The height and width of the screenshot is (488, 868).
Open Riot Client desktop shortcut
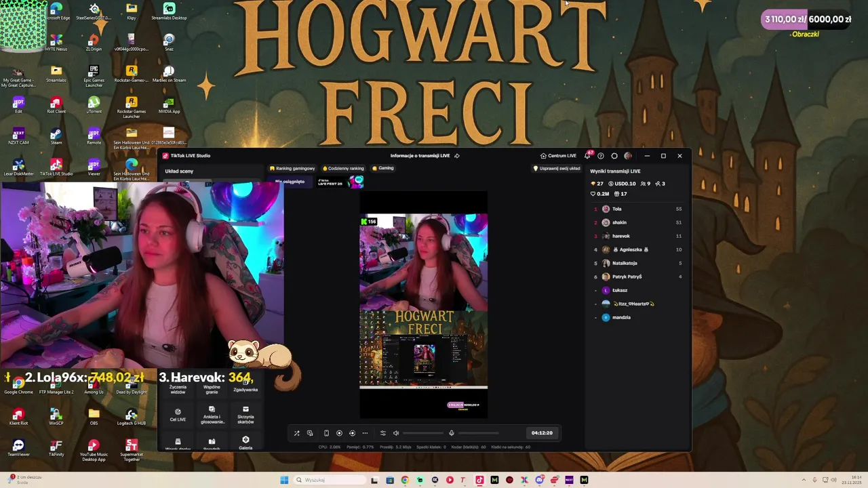(x=56, y=106)
